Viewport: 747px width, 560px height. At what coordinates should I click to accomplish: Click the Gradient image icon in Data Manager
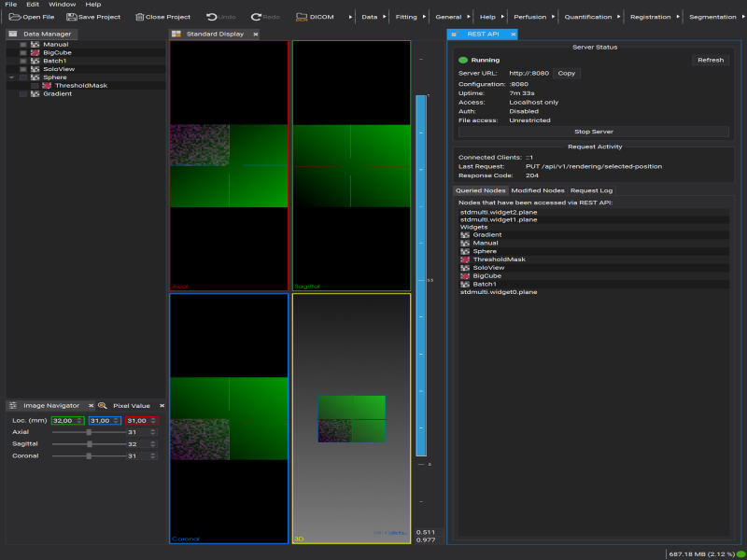pyautogui.click(x=35, y=94)
